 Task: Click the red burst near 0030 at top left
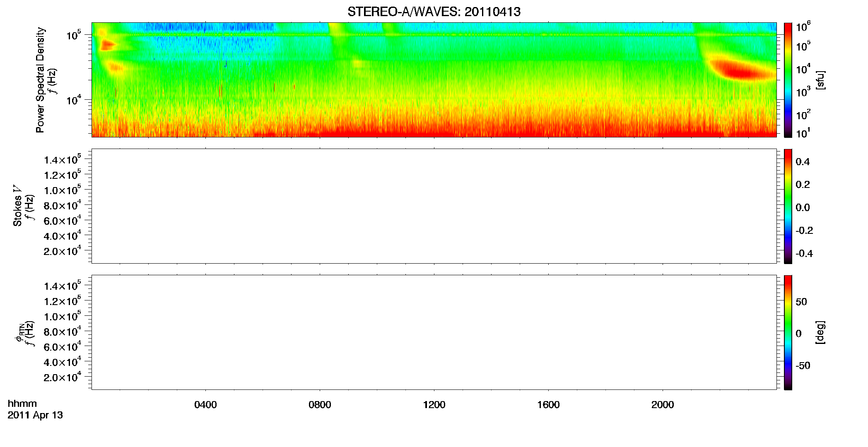pyautogui.click(x=108, y=45)
